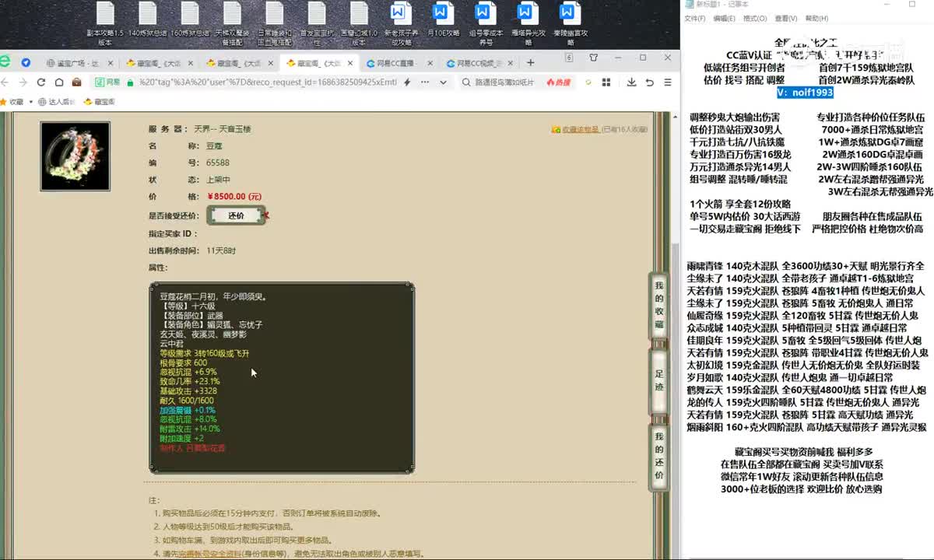Viewport: 934px width, 560px height.
Task: Click the lightning speed-mode icon in address bar
Action: [407, 82]
